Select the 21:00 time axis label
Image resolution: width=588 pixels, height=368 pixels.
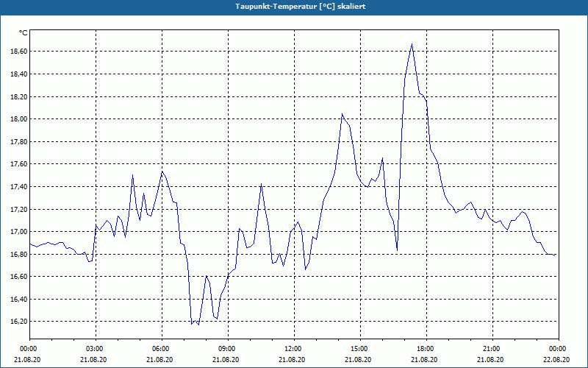[492, 349]
